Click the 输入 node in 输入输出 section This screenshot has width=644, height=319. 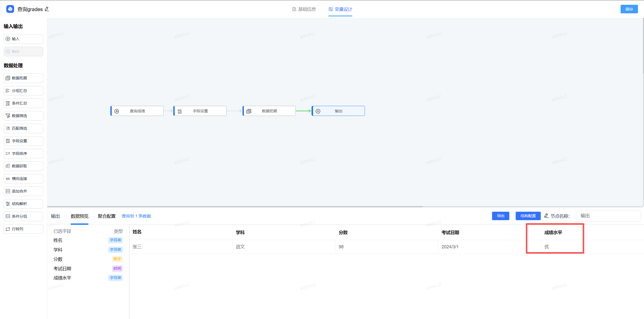[x=23, y=39]
